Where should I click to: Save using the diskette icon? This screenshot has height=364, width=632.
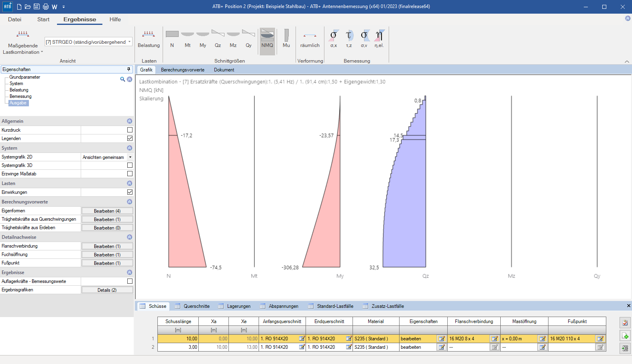click(37, 6)
